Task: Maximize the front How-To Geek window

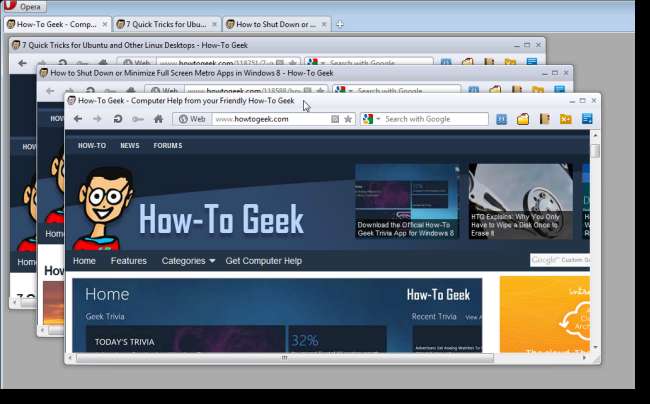Action: click(x=582, y=101)
